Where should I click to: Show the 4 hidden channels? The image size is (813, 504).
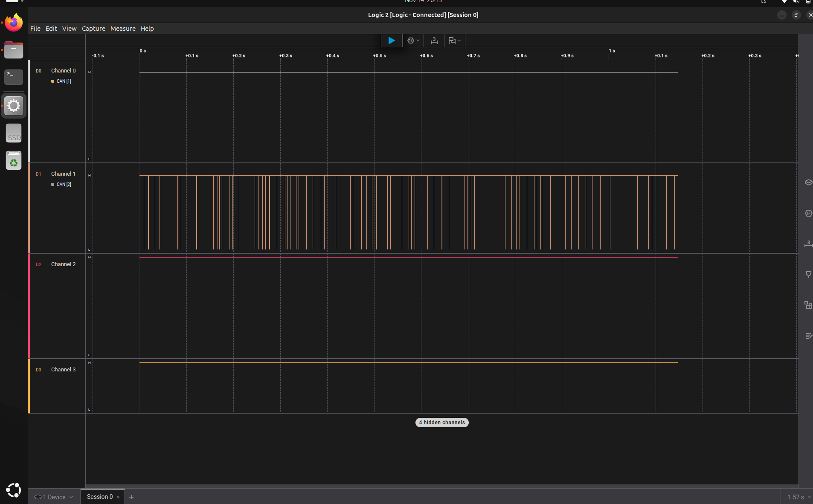(442, 423)
